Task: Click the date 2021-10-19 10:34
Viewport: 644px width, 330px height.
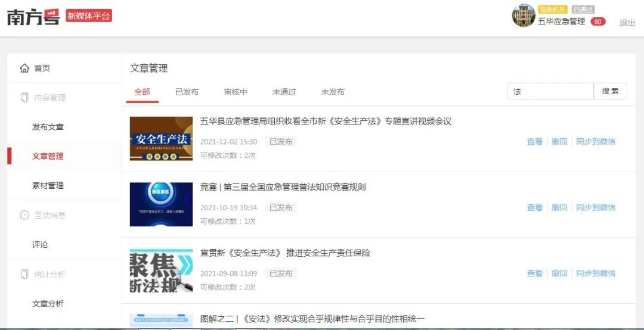Action: [x=228, y=208]
